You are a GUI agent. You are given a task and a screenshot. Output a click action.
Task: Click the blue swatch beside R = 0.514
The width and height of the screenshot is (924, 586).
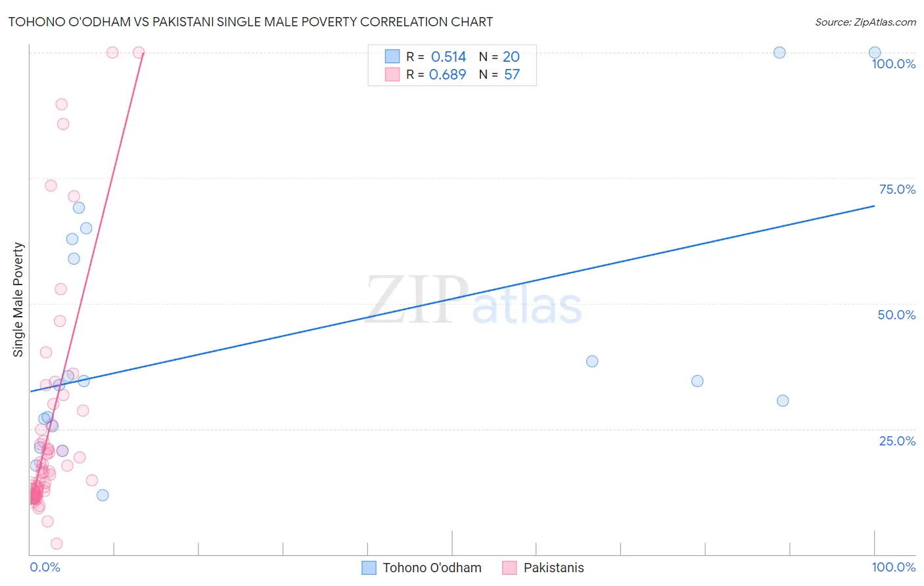[392, 56]
